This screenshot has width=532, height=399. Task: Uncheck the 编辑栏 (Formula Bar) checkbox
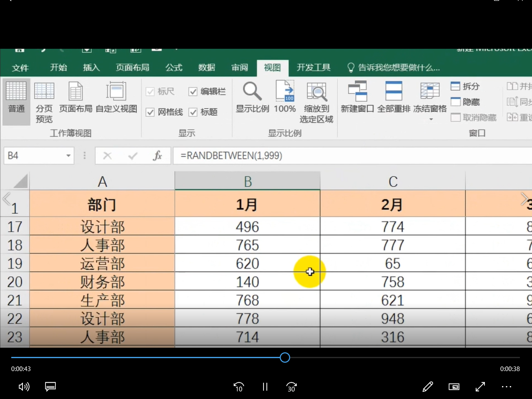[193, 91]
